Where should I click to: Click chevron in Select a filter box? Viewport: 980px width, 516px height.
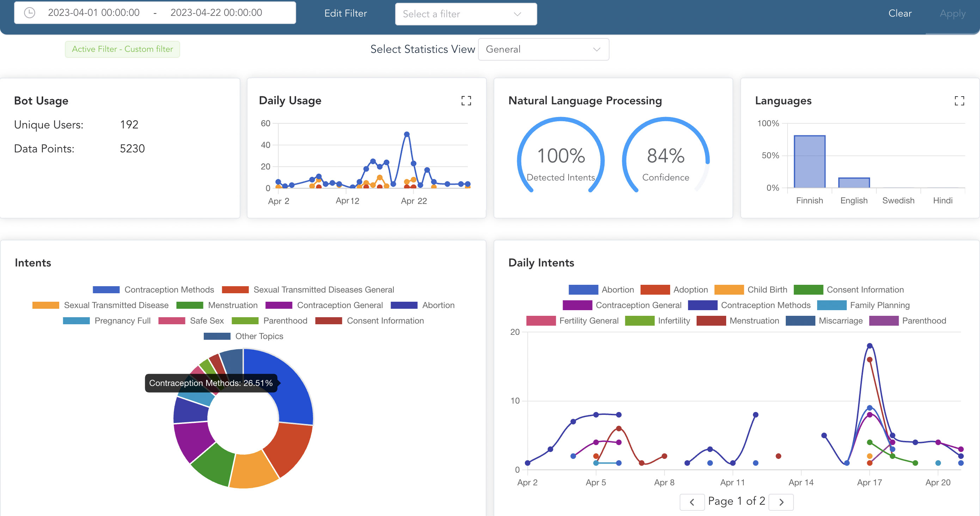(x=517, y=14)
